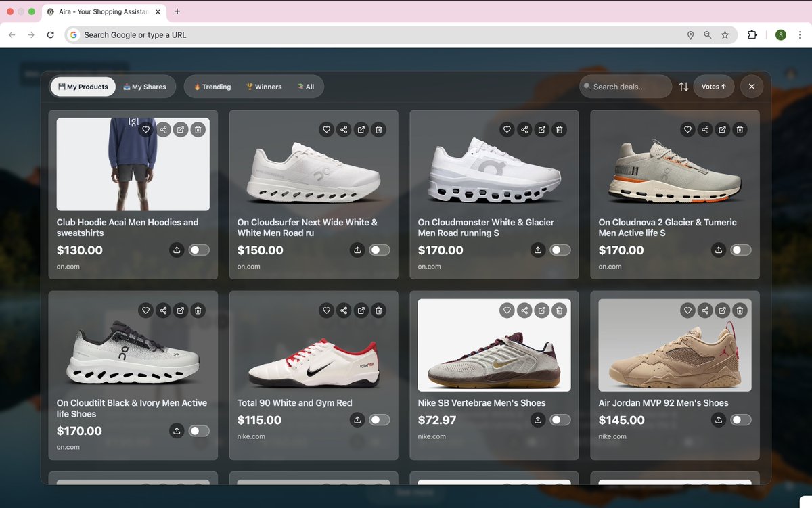
Task: Open On Cloudmonster external link
Action: (542, 129)
